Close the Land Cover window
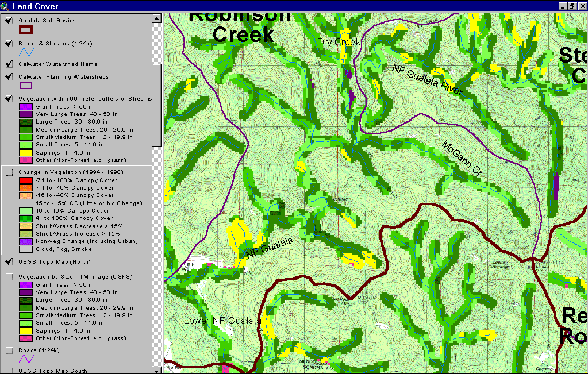The height and width of the screenshot is (374, 588). (582, 6)
